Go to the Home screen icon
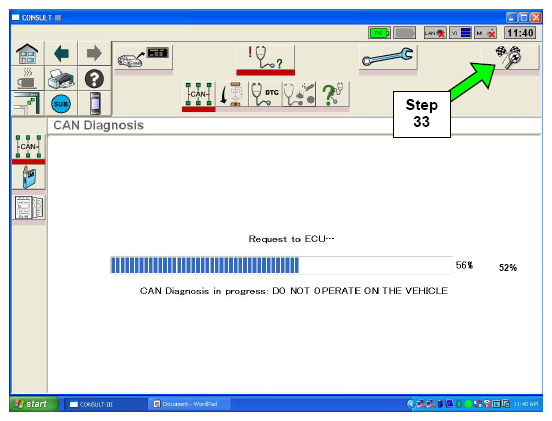Screen dimensions: 552x421 click(27, 54)
